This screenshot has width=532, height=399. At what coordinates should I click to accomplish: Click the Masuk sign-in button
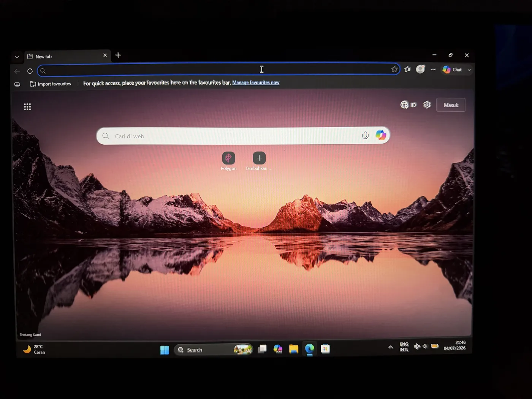[x=451, y=105]
